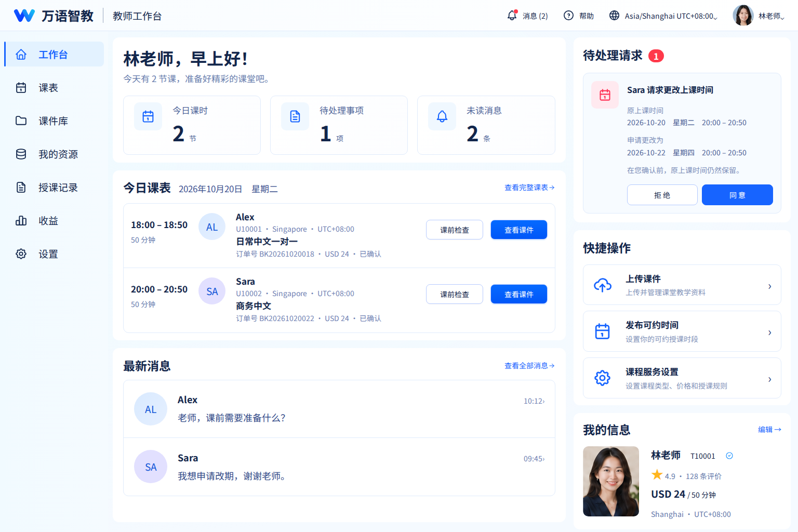Image resolution: width=798 pixels, height=532 pixels.
Task: Open the 查看全部消息 link
Action: (529, 366)
